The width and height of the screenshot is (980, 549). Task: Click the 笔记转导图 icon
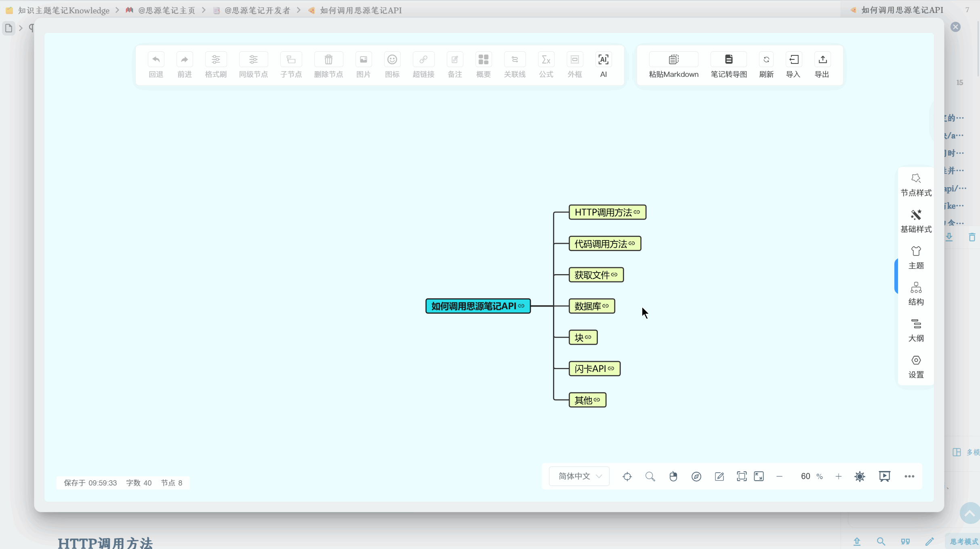point(728,60)
